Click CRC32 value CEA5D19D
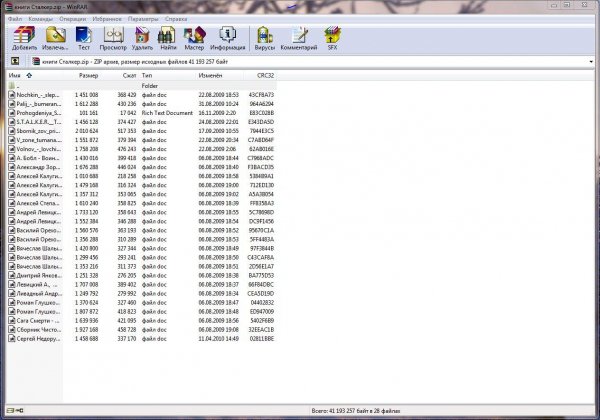This screenshot has width=600, height=420. tap(261, 293)
